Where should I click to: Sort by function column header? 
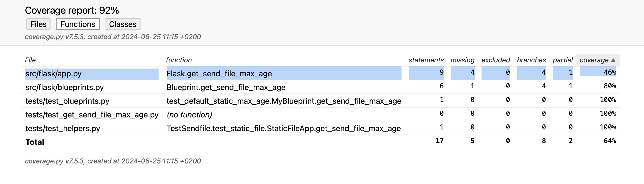(179, 60)
